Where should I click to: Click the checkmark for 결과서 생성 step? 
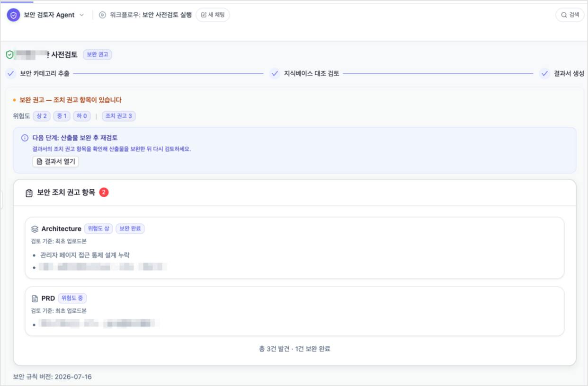[544, 74]
